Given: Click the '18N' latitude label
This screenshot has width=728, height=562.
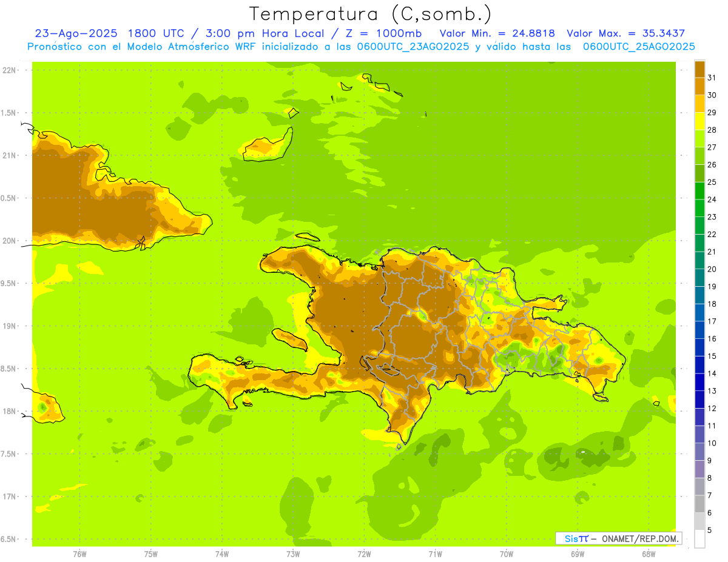Looking at the screenshot, I should [x=9, y=412].
